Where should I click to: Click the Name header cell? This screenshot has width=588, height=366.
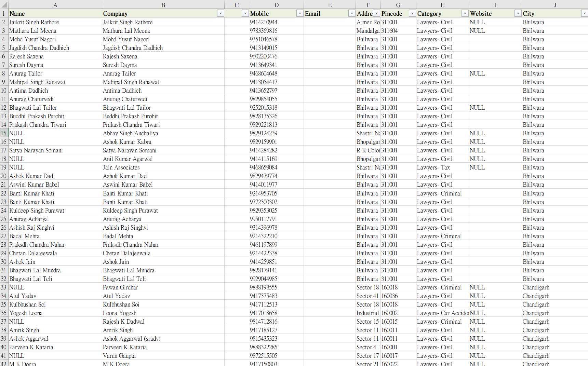point(55,13)
